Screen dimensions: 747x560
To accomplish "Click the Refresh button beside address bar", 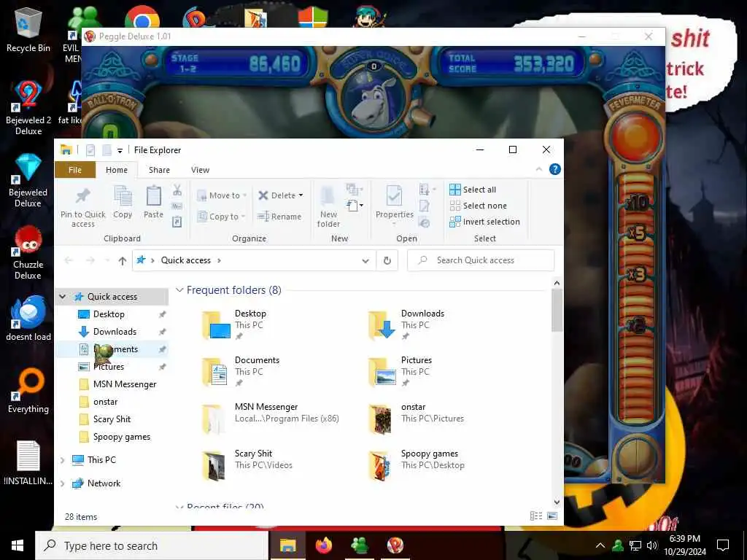I will pyautogui.click(x=387, y=260).
